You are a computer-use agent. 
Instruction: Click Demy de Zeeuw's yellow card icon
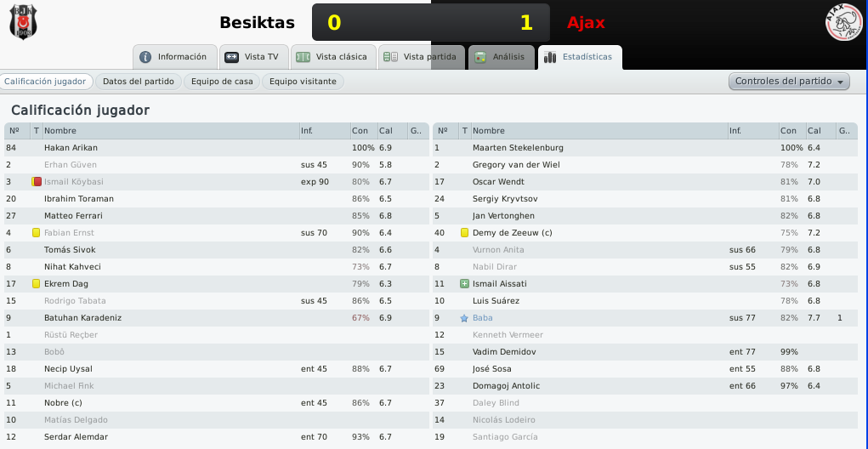464,232
